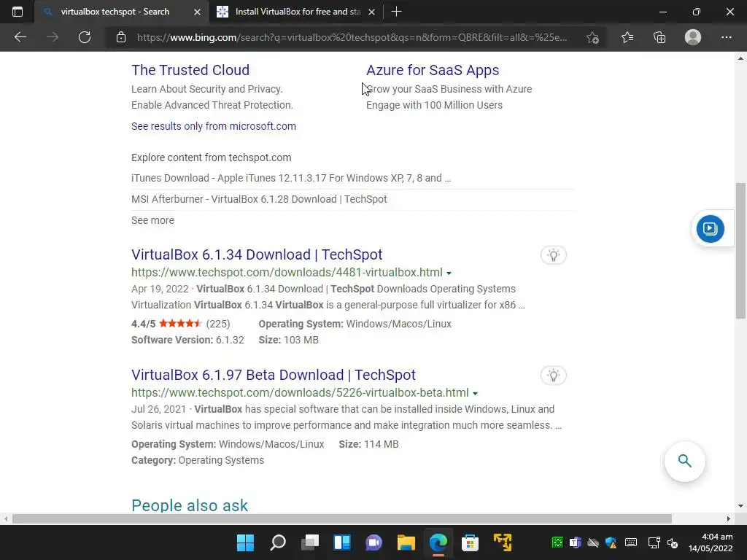Viewport: 747px width, 560px height.
Task: Open Azure for SaaS Apps link
Action: [x=433, y=70]
